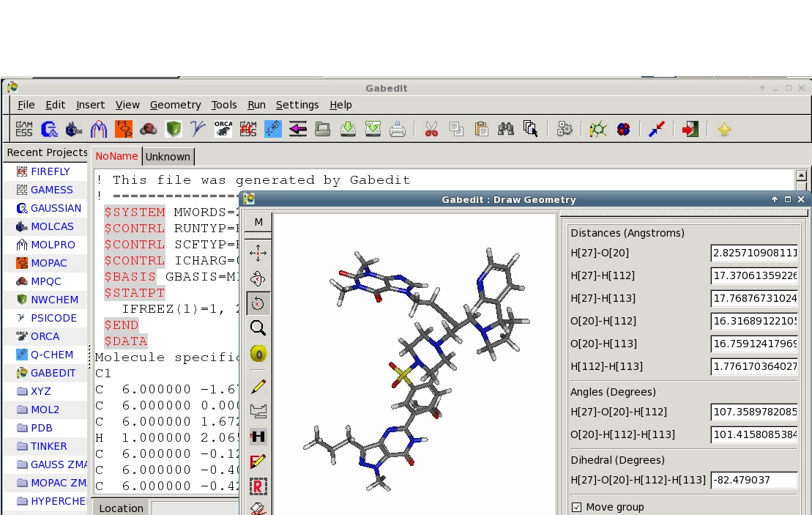Toggle the H hydrogen auto-add button

[x=258, y=437]
